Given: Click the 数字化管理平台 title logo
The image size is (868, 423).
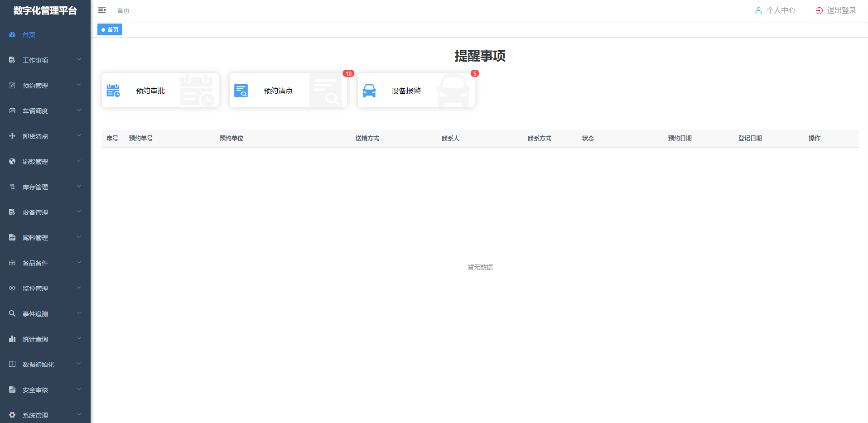Looking at the screenshot, I should tap(45, 10).
